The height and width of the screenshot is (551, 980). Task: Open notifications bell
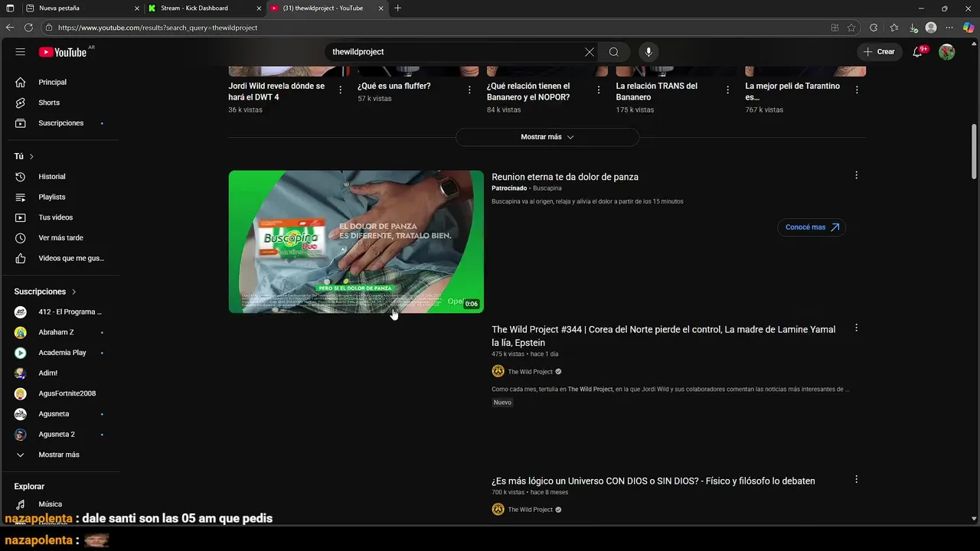coord(917,52)
